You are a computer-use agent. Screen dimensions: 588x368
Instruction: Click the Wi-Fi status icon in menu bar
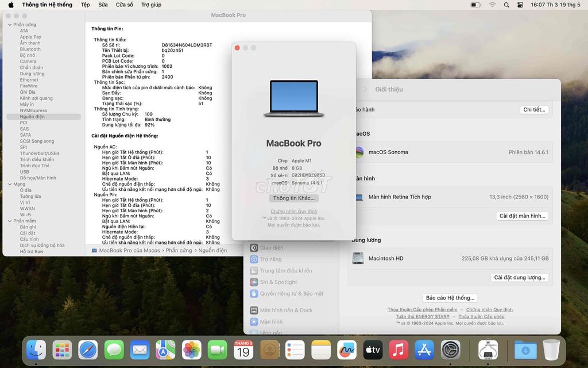[492, 5]
